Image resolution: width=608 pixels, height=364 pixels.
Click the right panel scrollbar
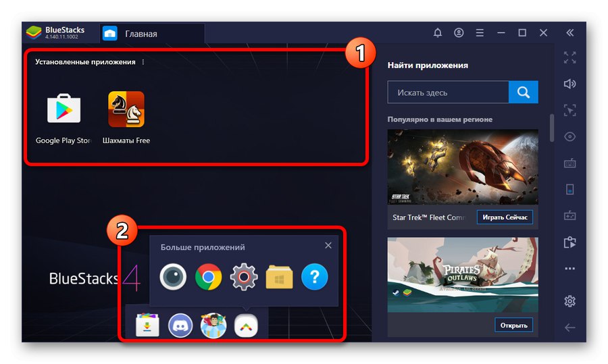(552, 128)
